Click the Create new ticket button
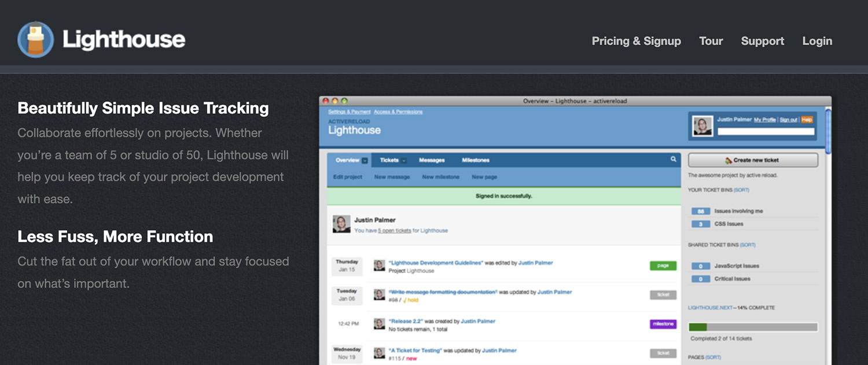 (x=752, y=160)
